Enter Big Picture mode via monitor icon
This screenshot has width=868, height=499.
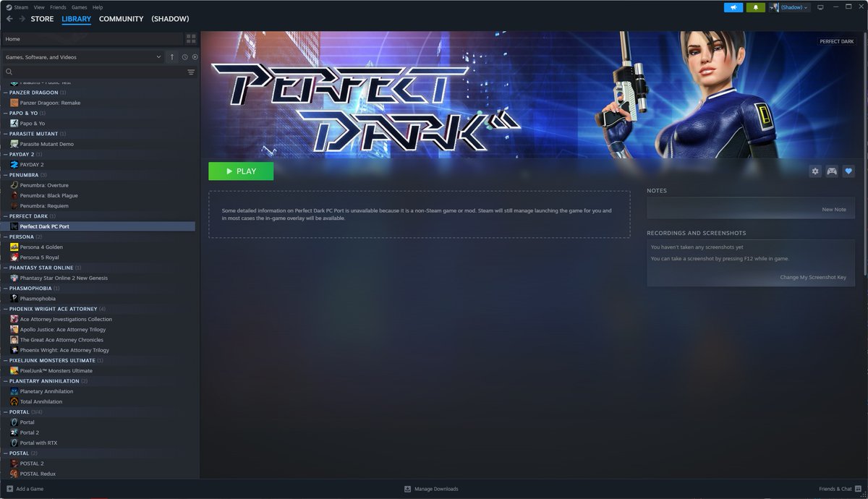pos(820,7)
